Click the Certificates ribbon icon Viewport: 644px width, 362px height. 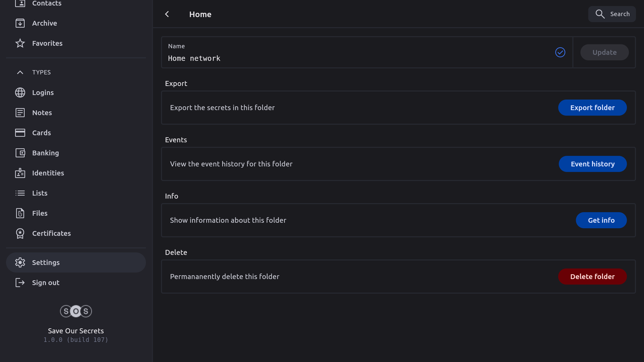(20, 233)
